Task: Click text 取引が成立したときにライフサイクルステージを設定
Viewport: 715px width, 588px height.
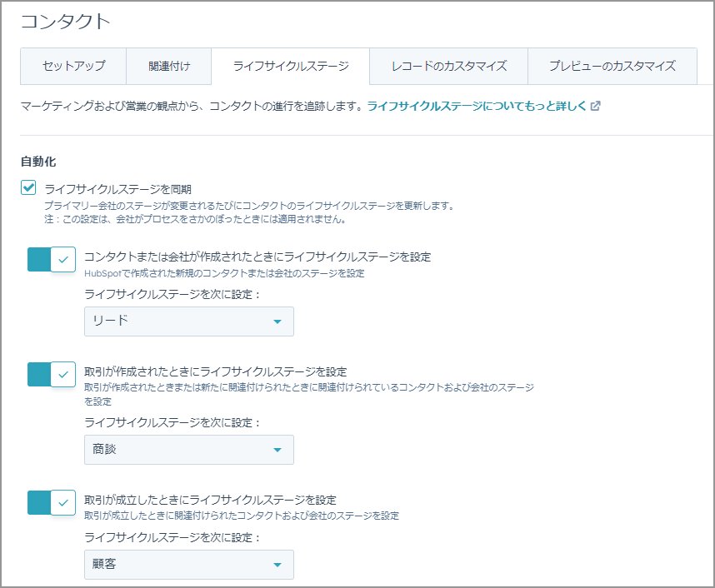Action: 210,500
